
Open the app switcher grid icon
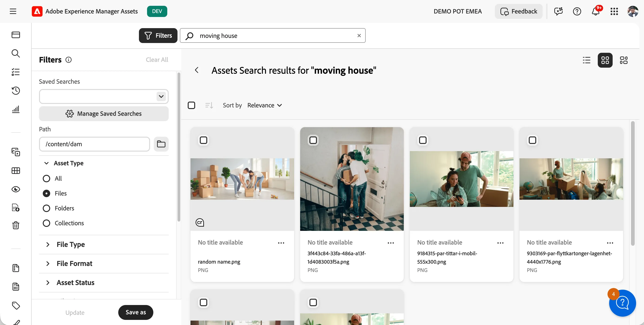pyautogui.click(x=614, y=11)
